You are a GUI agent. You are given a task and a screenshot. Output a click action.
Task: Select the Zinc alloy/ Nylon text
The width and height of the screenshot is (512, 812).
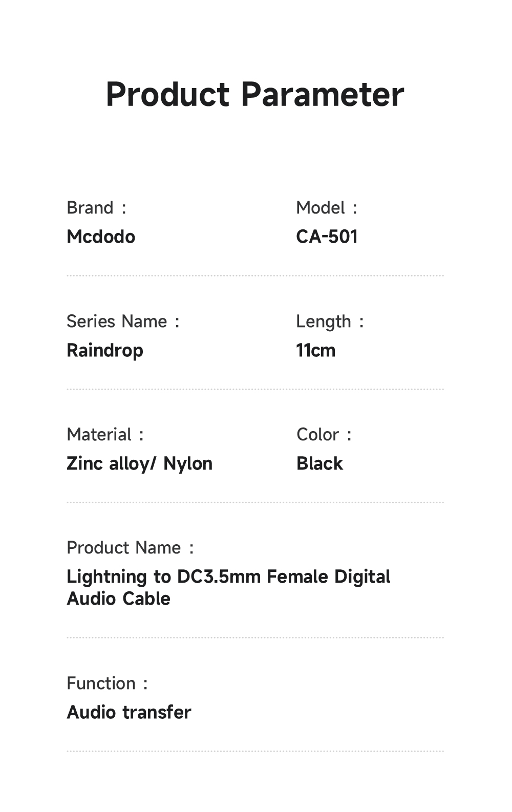139,464
